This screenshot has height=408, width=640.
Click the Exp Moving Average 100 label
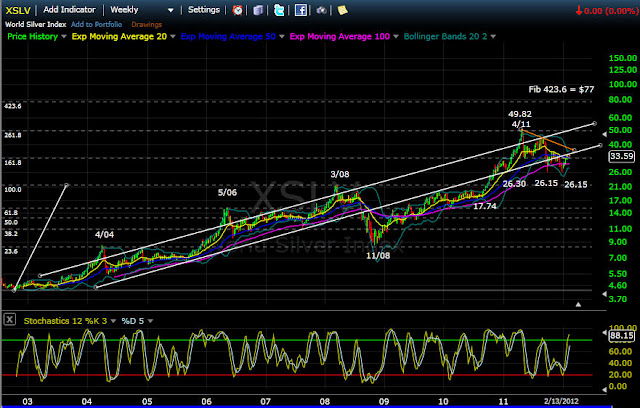340,36
